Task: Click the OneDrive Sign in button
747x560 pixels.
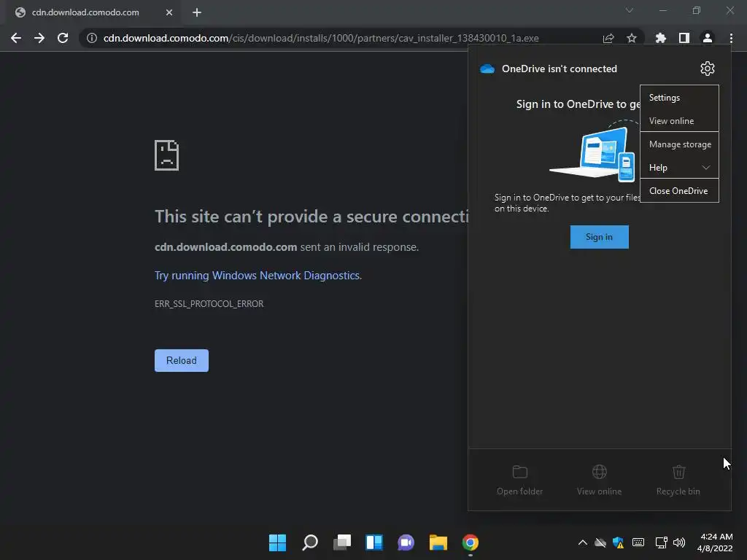Action: tap(600, 237)
